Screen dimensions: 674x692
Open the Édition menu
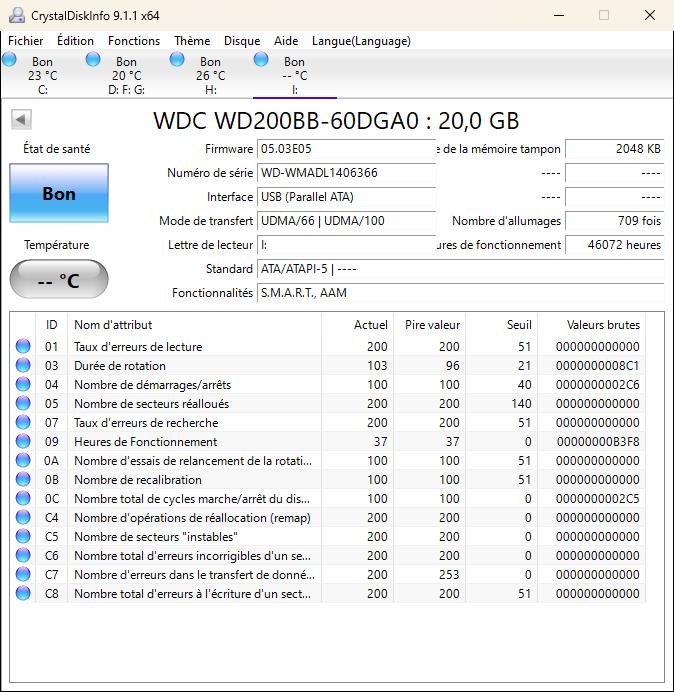75,41
